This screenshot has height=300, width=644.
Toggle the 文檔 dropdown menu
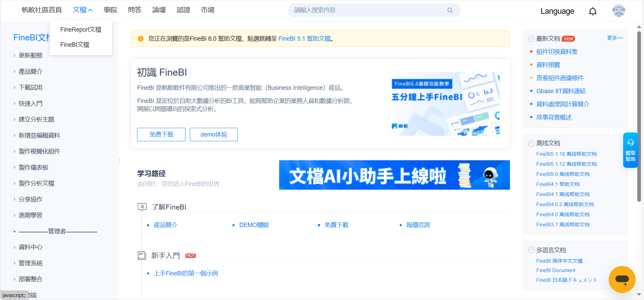[x=83, y=10]
